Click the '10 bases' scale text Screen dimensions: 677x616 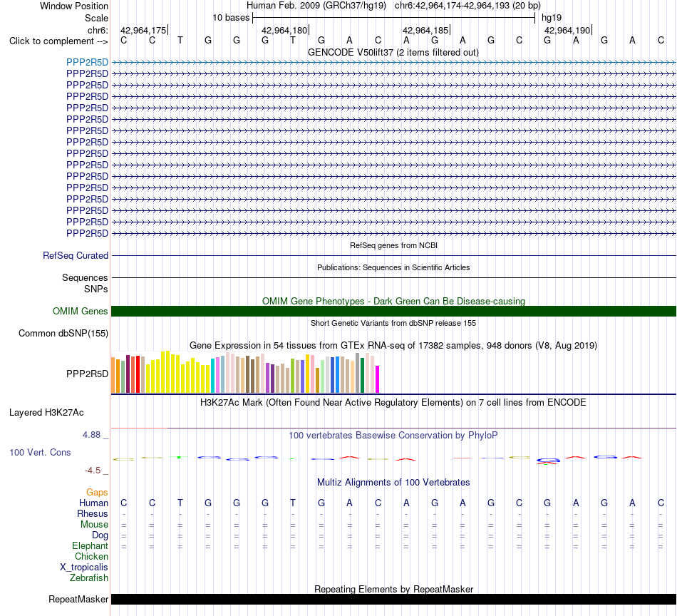[x=231, y=18]
